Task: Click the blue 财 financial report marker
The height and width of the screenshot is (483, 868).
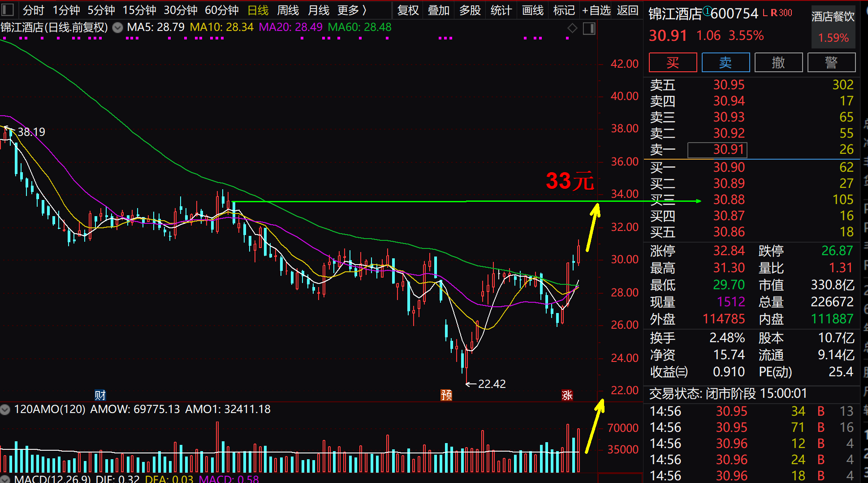Action: [x=100, y=395]
